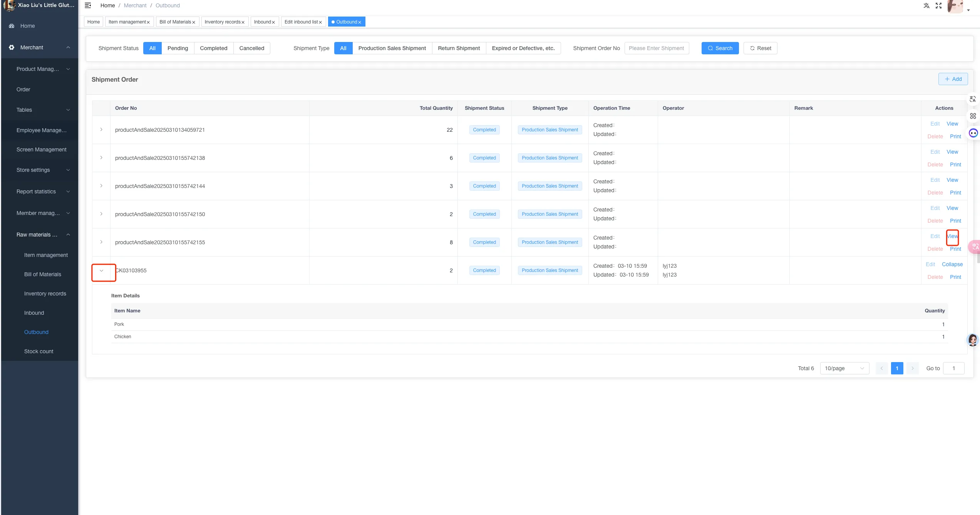This screenshot has height=515, width=980.
Task: Filter by Return Shipment type
Action: [x=459, y=48]
